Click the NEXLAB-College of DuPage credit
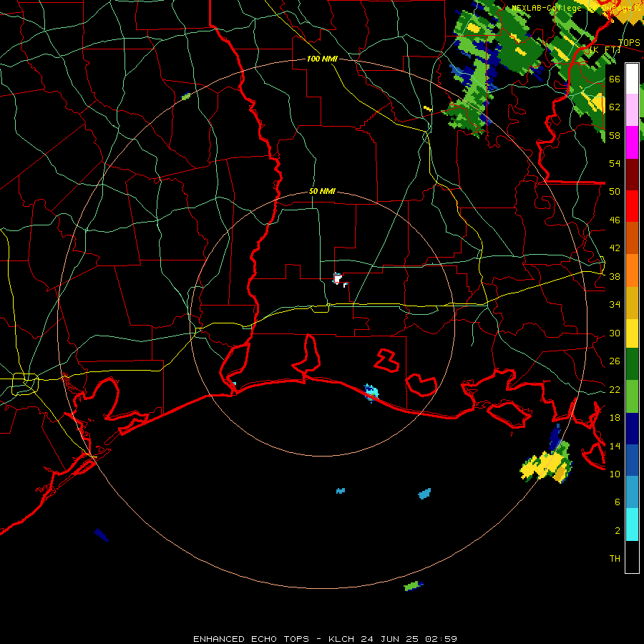Screen dimensions: 644x644 pyautogui.click(x=577, y=8)
